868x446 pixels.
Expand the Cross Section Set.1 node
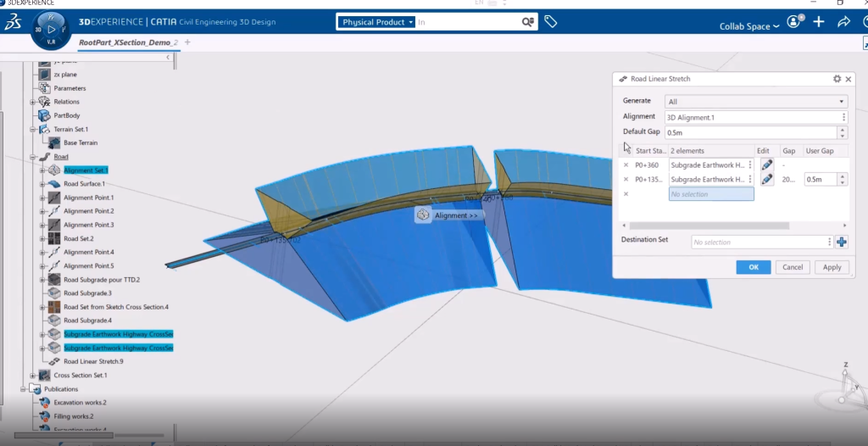click(33, 375)
